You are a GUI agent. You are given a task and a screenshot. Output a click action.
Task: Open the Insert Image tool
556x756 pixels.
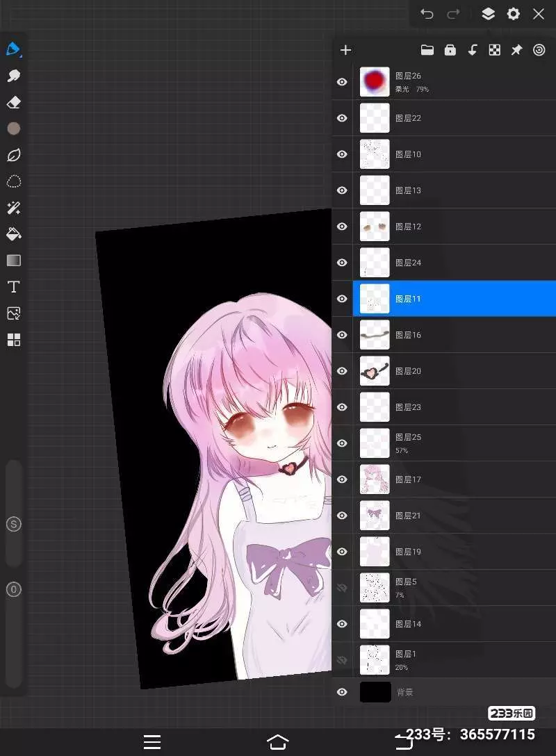coord(14,313)
